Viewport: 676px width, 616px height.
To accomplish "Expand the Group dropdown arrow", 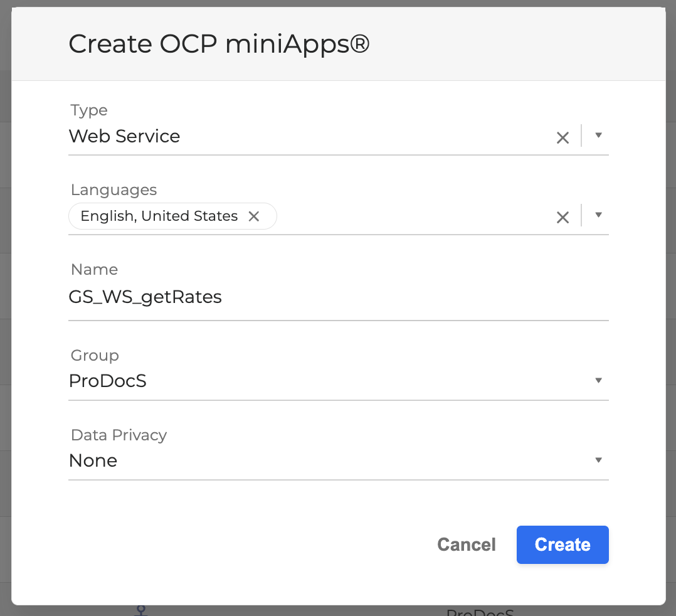I will (x=598, y=381).
